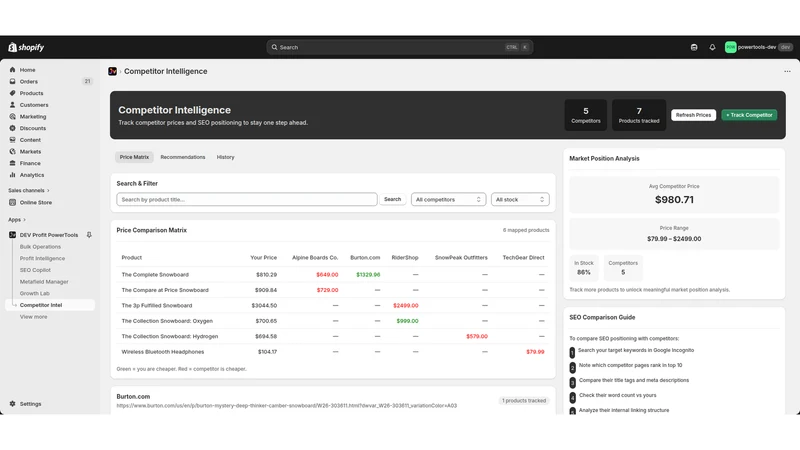
Task: Click the search magnifier icon
Action: point(274,47)
